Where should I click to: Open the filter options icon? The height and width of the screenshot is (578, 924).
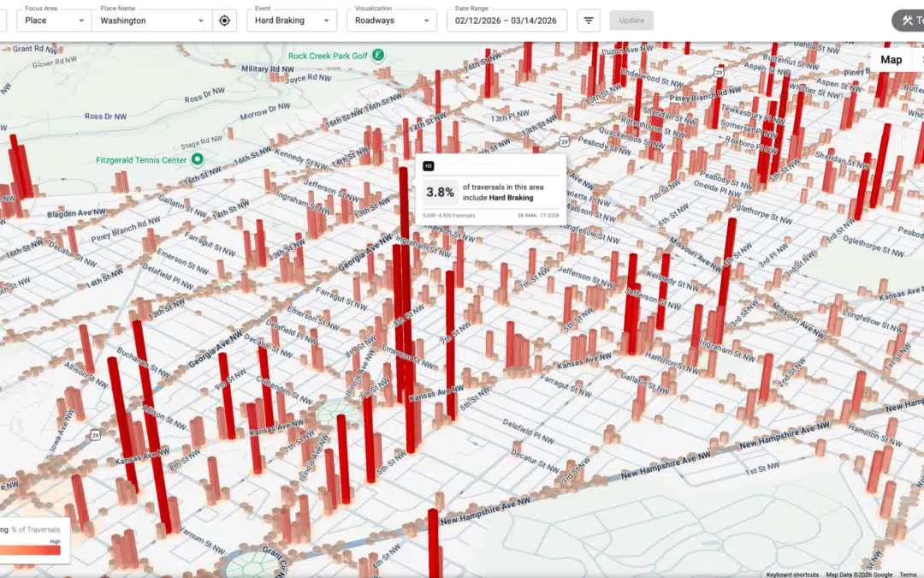point(588,21)
